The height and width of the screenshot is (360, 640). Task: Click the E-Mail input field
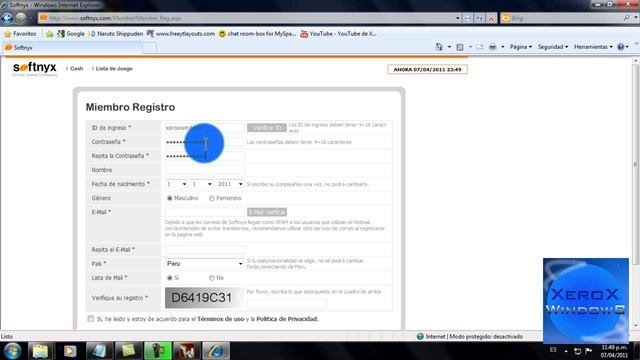coord(204,212)
